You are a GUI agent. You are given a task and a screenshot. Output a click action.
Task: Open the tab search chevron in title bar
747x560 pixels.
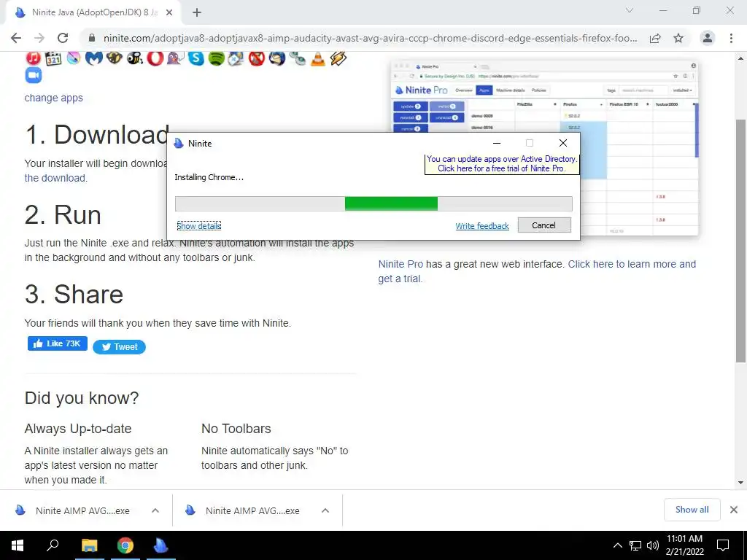coord(630,10)
